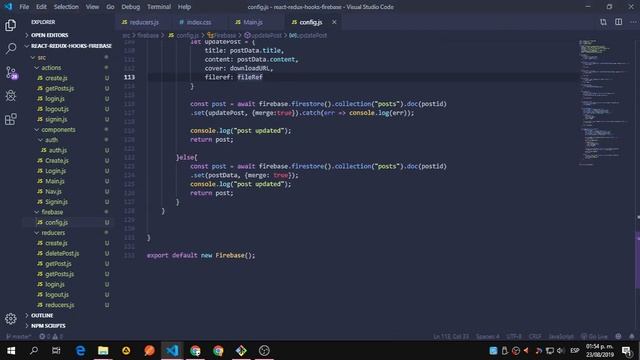Open auth.js file

58,150
